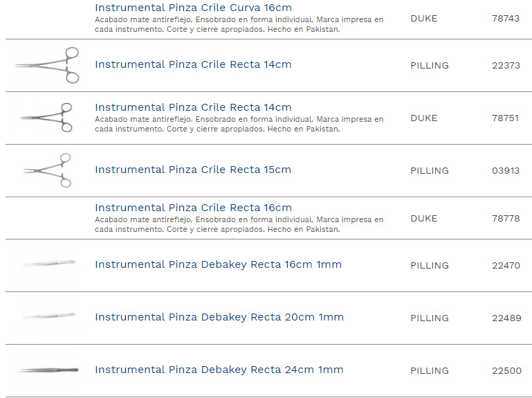Click the Debakey Recta 20cm 1mm image
Viewport: 532px width, 398px height.
[x=48, y=316]
